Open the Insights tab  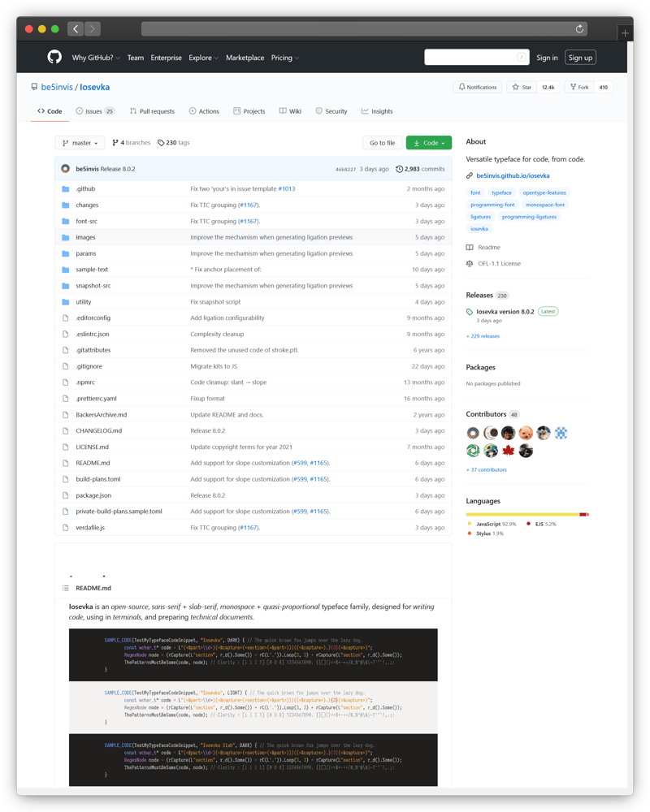click(377, 111)
